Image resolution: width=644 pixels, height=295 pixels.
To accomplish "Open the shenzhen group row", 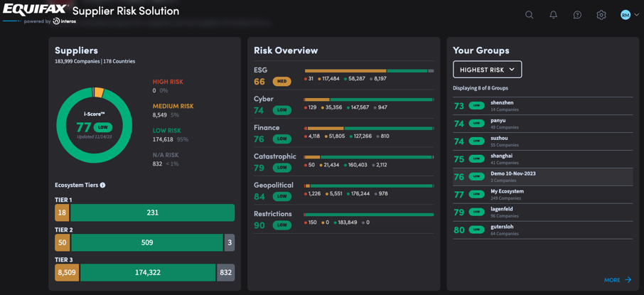I will coord(542,106).
